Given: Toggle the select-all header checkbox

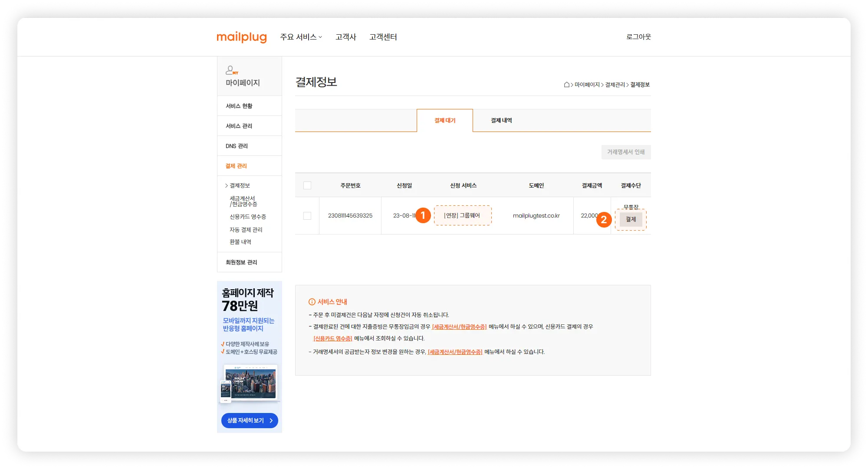Looking at the screenshot, I should (x=307, y=185).
